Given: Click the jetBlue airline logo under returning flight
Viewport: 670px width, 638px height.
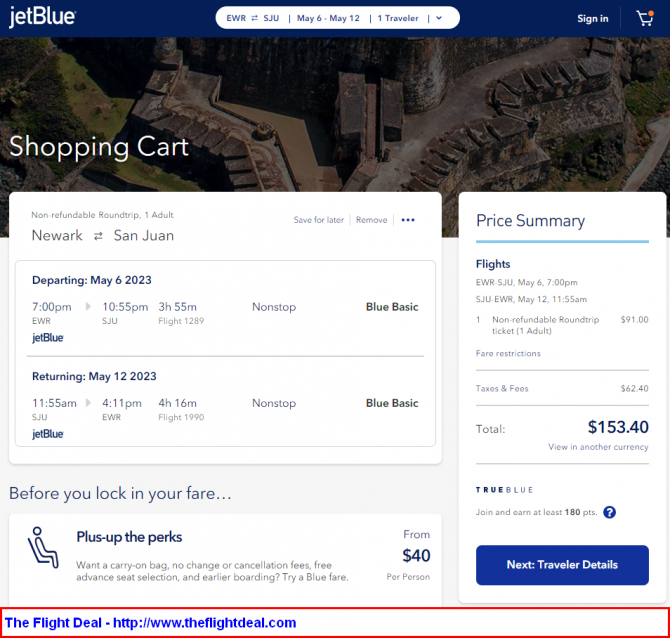Looking at the screenshot, I should coord(48,434).
